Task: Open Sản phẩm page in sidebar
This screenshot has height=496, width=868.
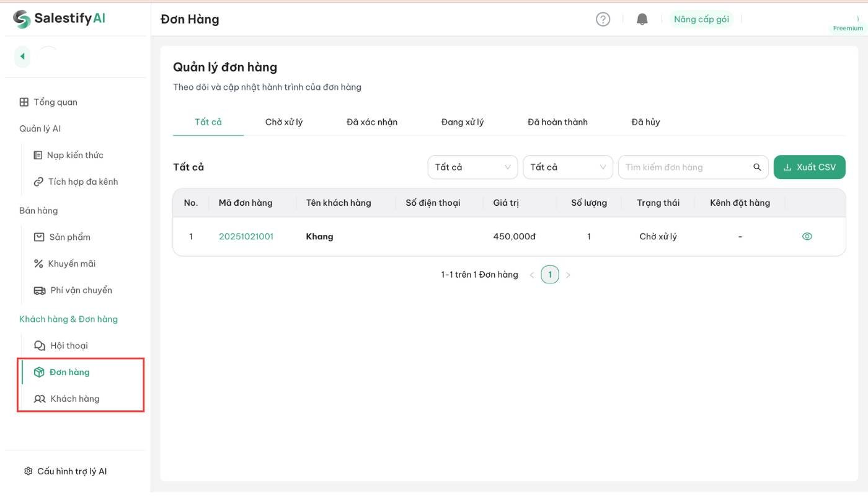Action: point(69,237)
